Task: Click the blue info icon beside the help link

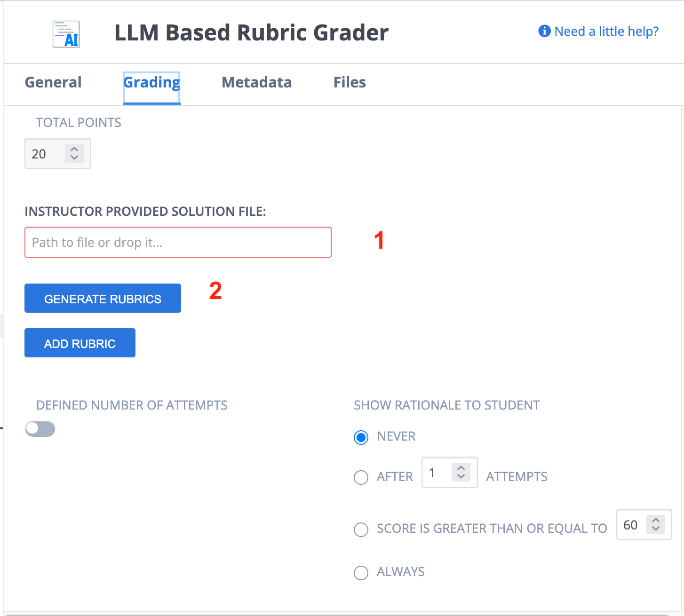Action: pos(544,31)
